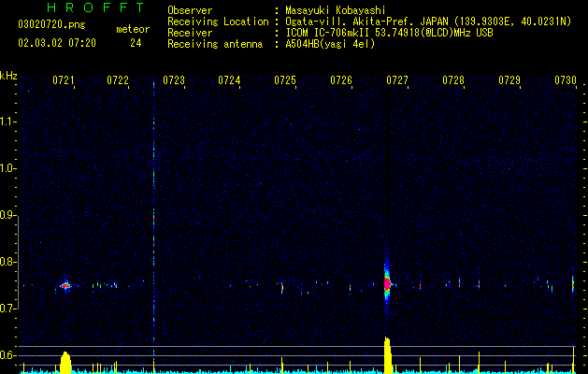Click the Receiving antenna label
Screen dimensions: 588x374
coord(215,44)
